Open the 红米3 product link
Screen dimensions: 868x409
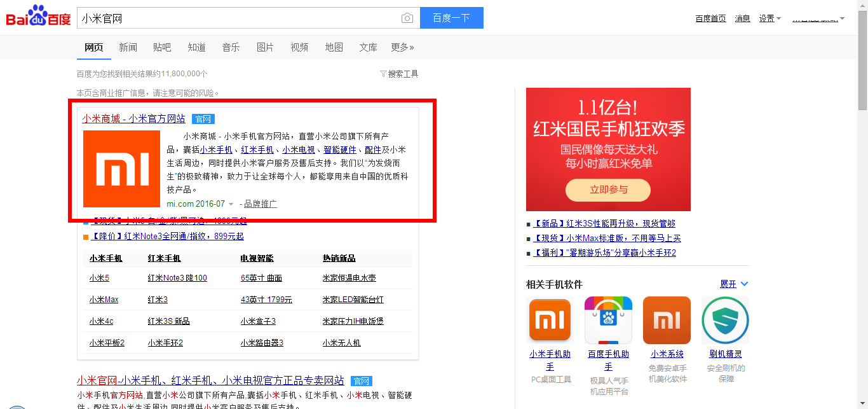coord(158,300)
